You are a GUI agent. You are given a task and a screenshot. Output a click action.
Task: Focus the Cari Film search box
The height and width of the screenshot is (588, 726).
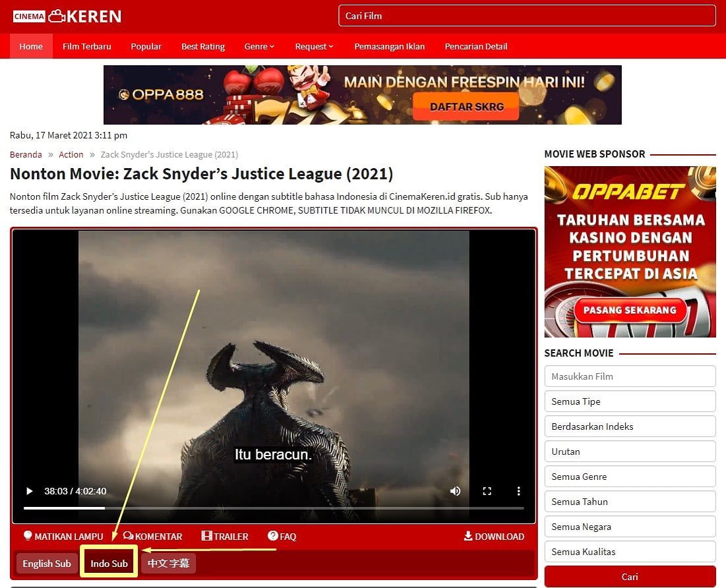[527, 16]
